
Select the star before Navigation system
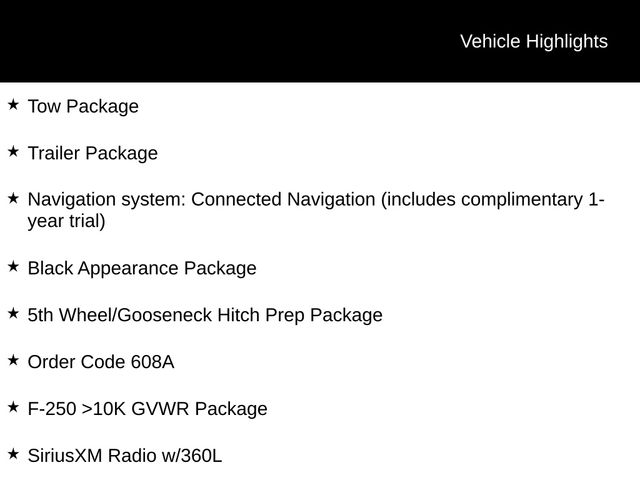point(13,198)
